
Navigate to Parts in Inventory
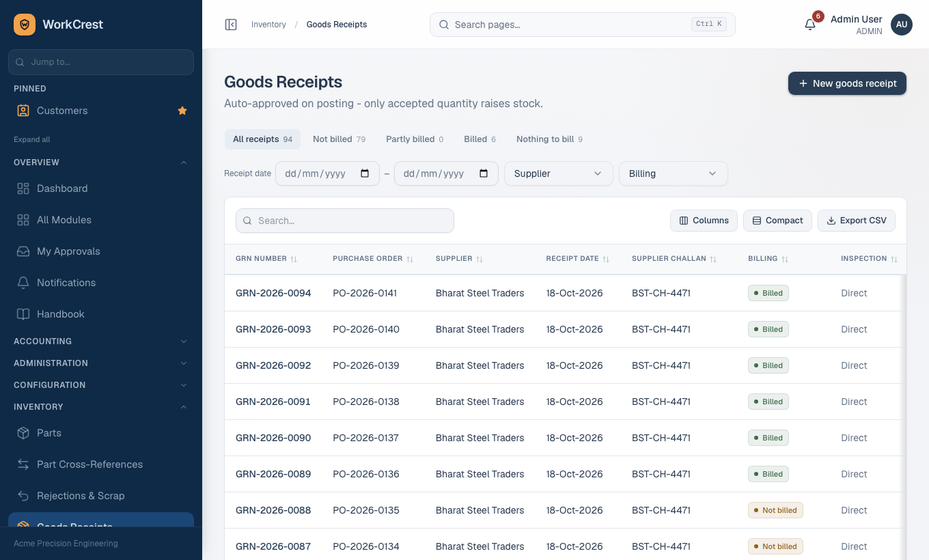(101, 433)
